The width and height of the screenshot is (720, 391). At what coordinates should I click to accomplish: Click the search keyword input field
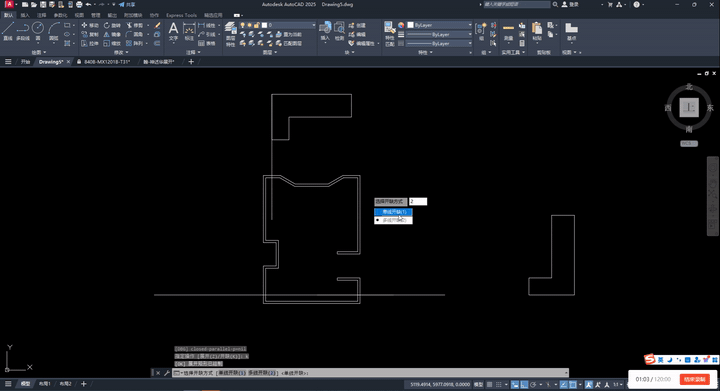[x=516, y=5]
